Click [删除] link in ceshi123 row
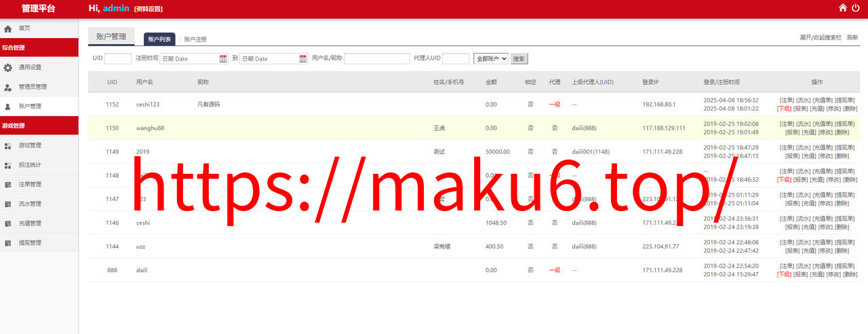This screenshot has width=868, height=334. pyautogui.click(x=850, y=109)
